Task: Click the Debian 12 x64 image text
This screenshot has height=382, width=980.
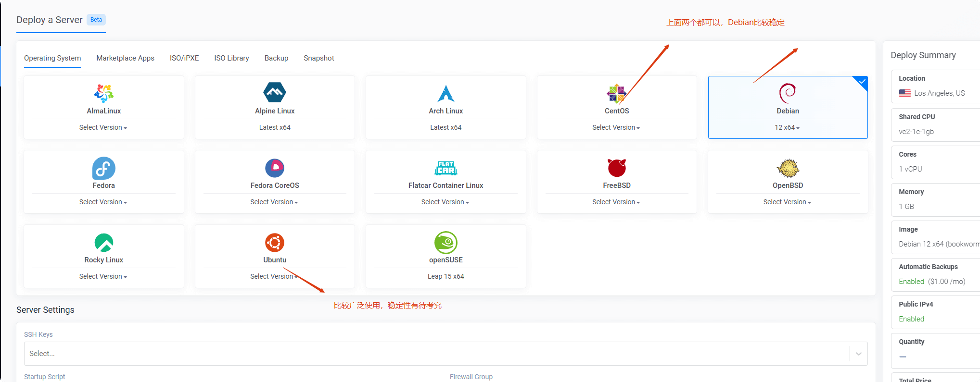Action: pos(939,244)
